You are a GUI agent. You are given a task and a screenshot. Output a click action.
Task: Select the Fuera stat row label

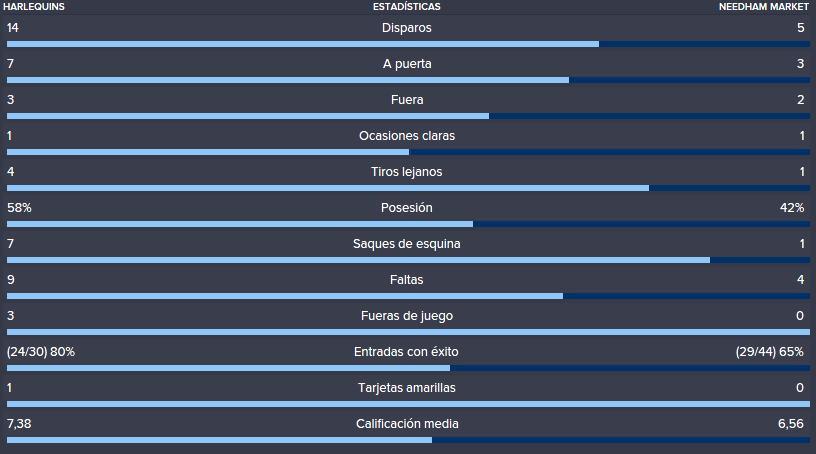[x=407, y=100]
